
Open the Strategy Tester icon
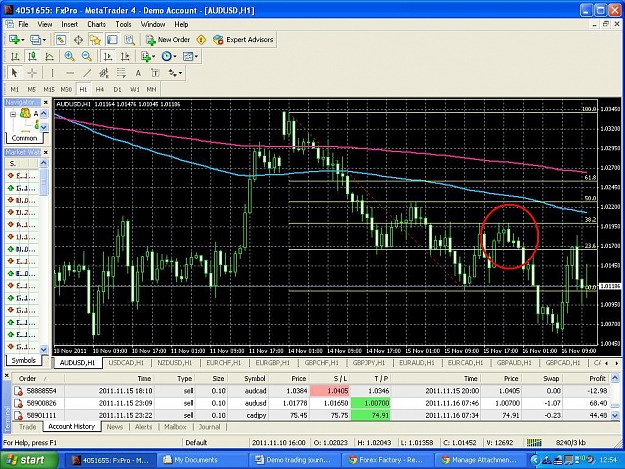(130, 39)
